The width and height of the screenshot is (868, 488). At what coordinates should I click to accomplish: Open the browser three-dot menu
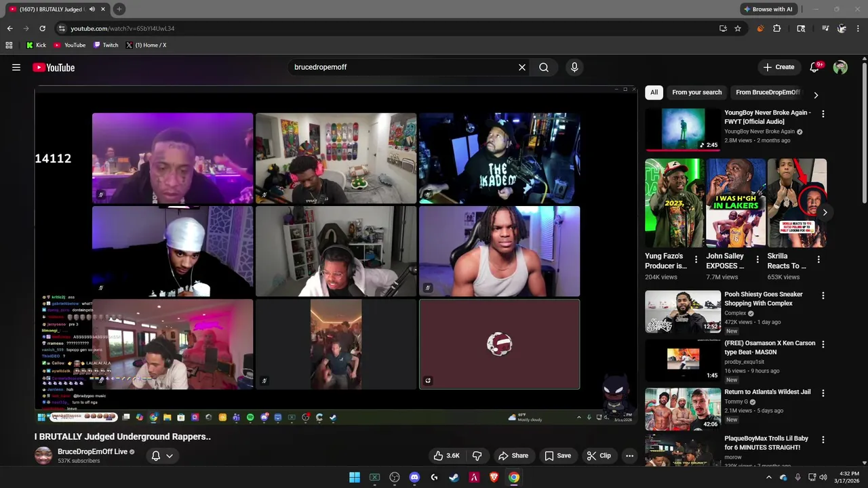point(859,28)
